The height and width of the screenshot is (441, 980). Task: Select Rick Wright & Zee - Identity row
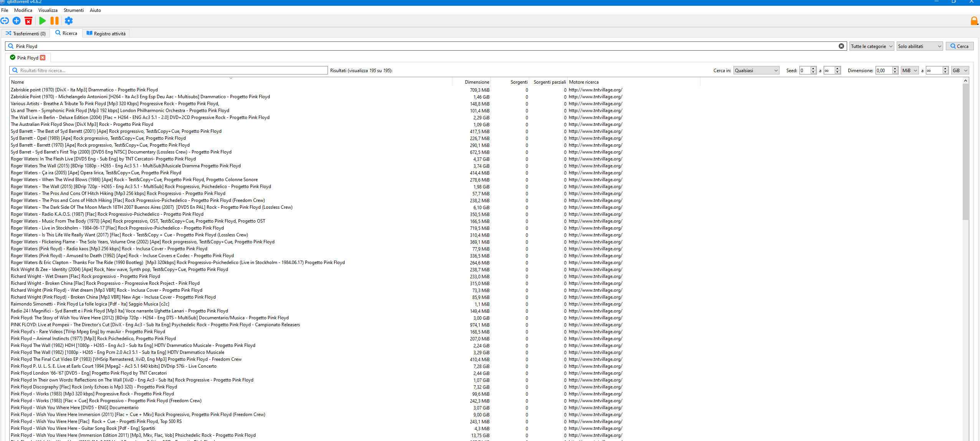click(355, 269)
